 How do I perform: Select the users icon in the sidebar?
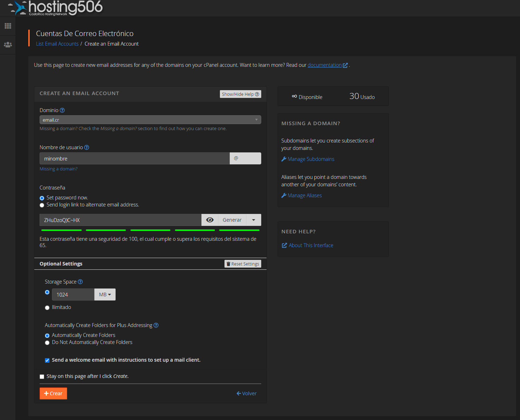click(x=7, y=45)
